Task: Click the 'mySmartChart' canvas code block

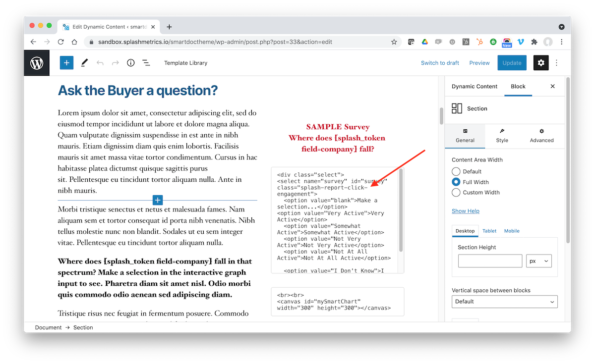Action: [x=338, y=302]
